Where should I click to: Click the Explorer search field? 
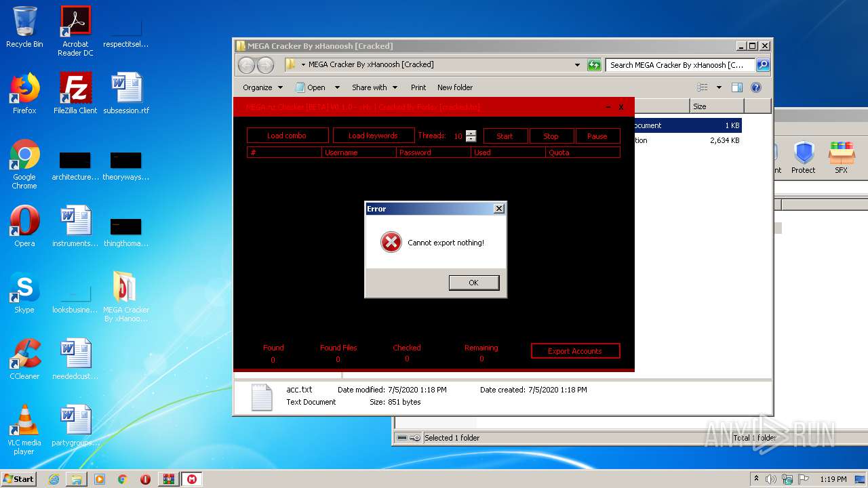point(680,65)
